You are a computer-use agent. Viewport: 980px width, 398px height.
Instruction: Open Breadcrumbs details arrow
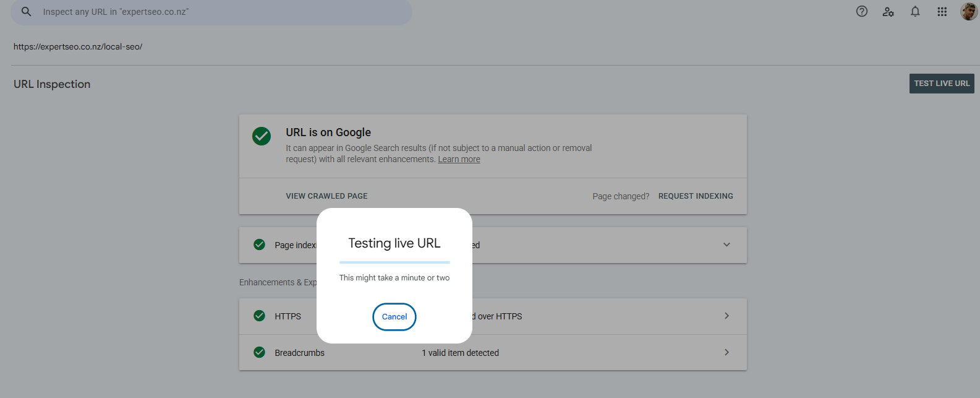pos(726,352)
